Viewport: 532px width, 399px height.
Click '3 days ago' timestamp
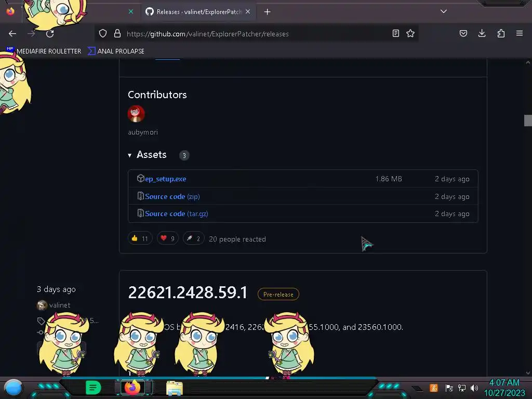[x=56, y=289]
